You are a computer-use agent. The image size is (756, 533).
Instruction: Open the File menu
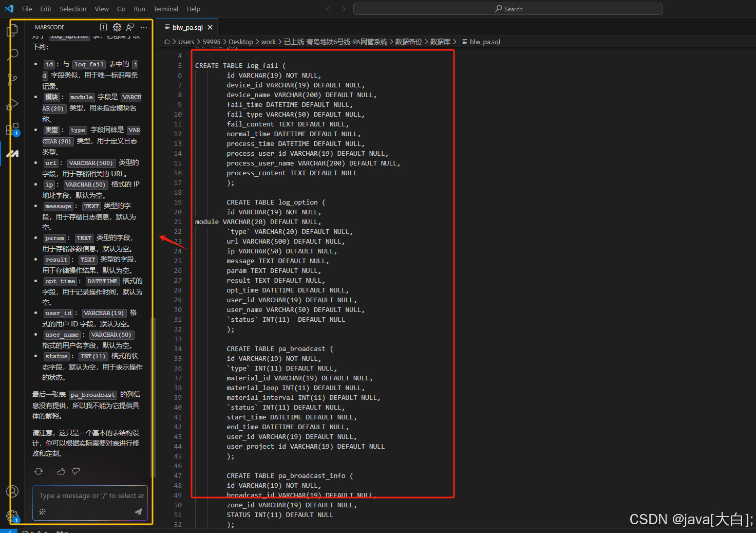click(27, 9)
